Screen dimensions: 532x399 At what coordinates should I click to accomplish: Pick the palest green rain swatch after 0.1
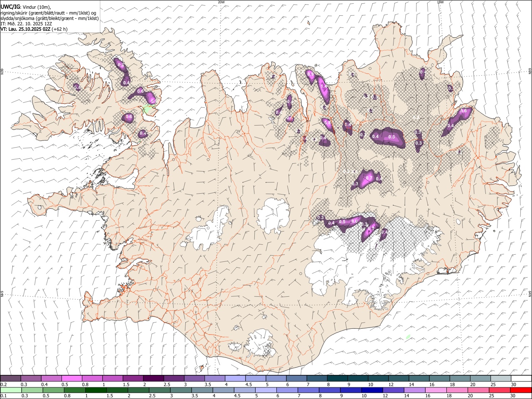11,390
